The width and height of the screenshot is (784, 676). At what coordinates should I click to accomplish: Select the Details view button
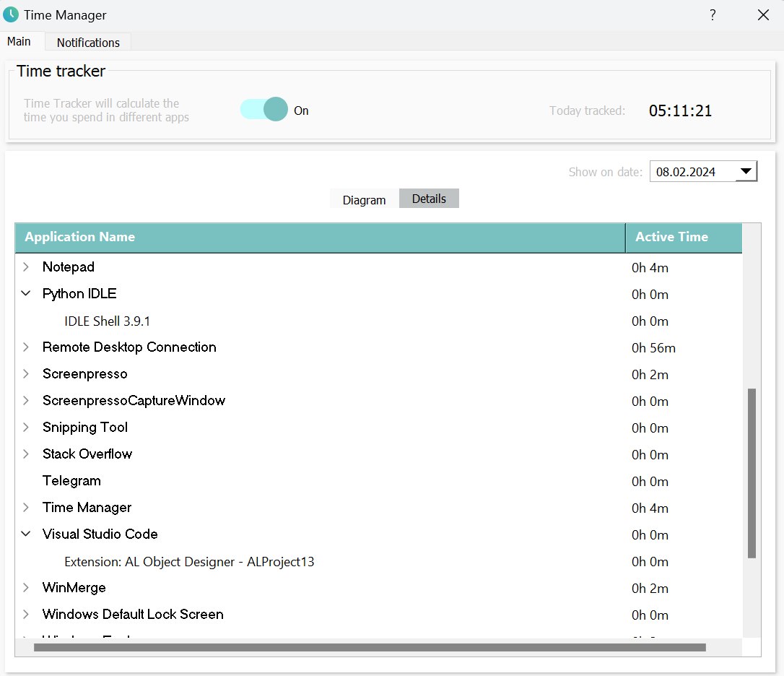point(429,199)
